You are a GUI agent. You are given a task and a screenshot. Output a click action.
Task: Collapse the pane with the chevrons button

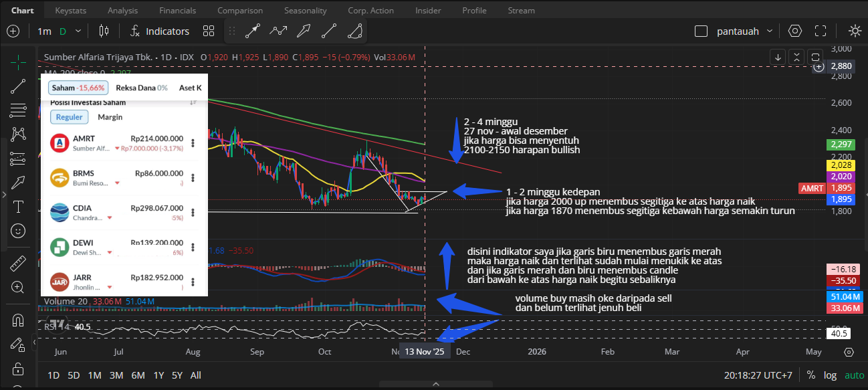pos(796,58)
